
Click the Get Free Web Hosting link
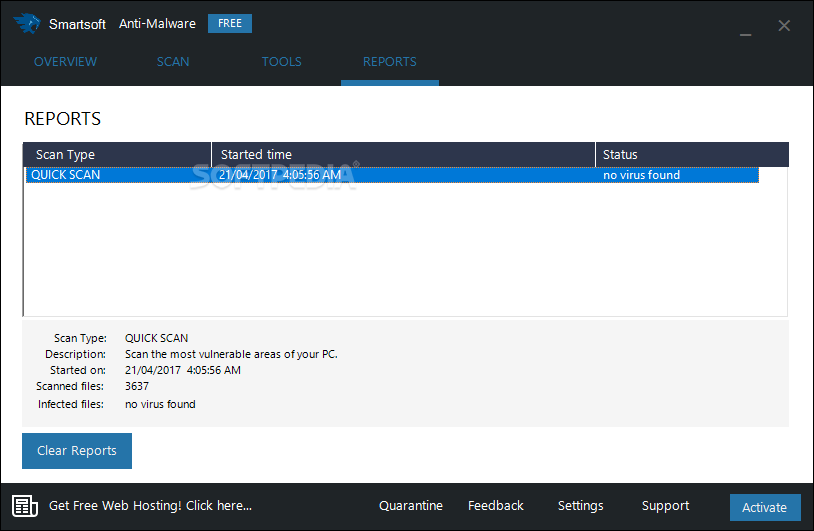click(151, 506)
